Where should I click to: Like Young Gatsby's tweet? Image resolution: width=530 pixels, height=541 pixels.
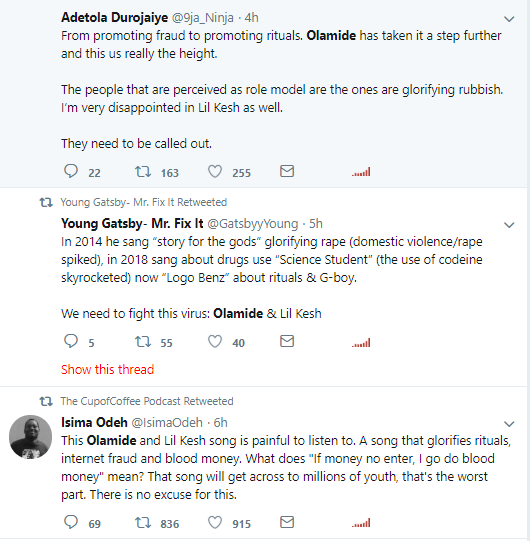(x=215, y=342)
